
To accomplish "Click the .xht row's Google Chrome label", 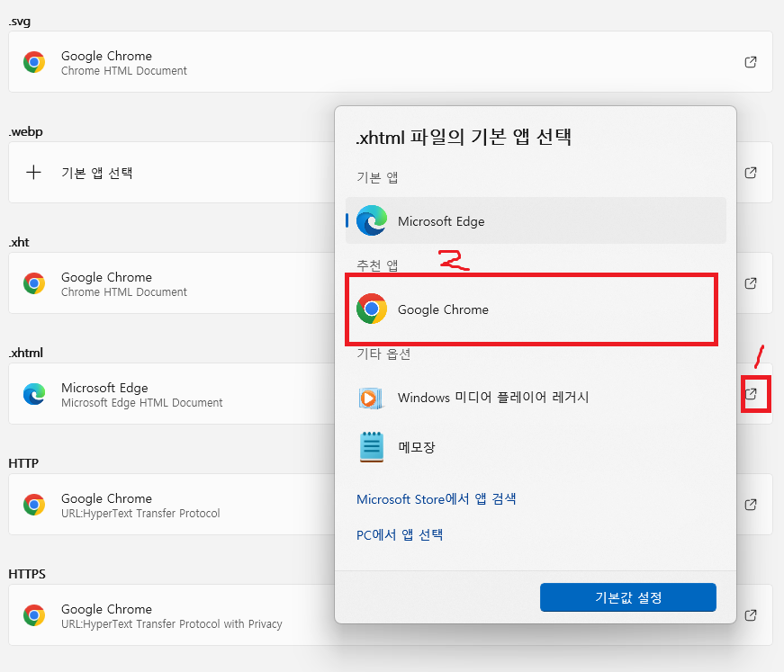I will [106, 277].
